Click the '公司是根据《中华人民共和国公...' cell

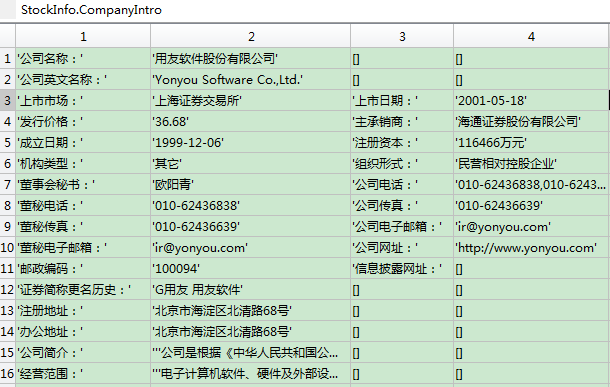click(251, 353)
